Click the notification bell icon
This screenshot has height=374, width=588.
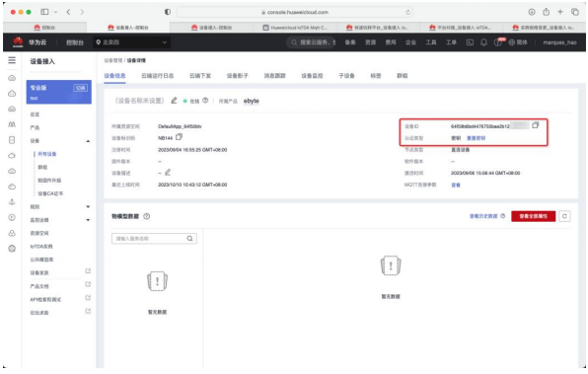[x=483, y=42]
